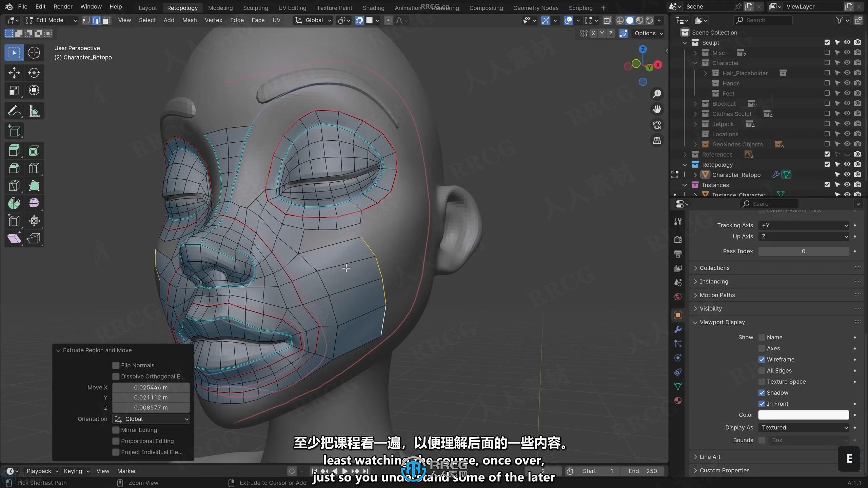Open the Global transform orientation dropdown
Screen dimensions: 868x488
click(x=313, y=20)
